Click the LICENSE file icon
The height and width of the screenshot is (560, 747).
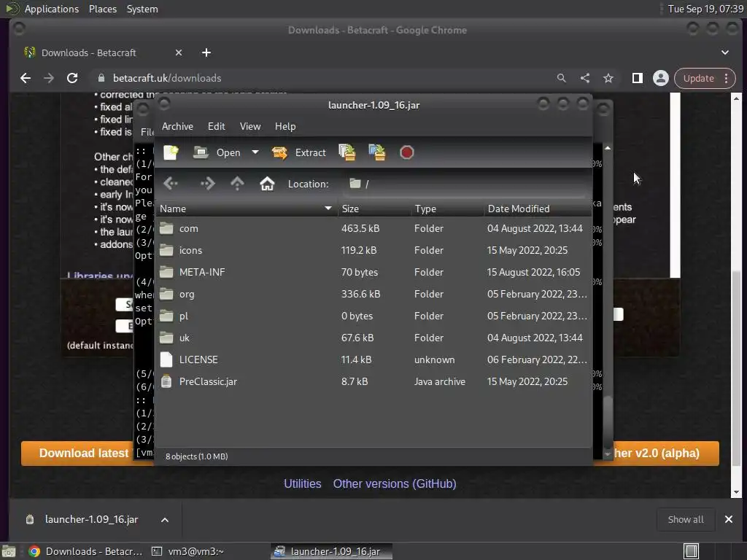[x=166, y=359]
